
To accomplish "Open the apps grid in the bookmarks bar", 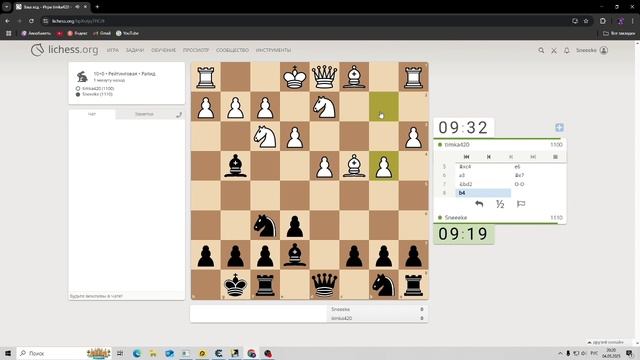I will (9, 33).
